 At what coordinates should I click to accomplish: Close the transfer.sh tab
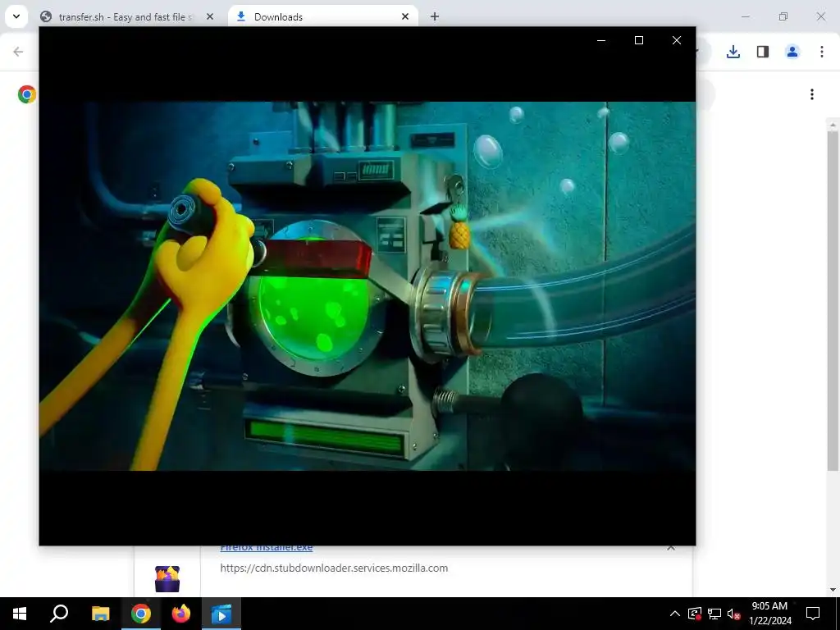209,16
